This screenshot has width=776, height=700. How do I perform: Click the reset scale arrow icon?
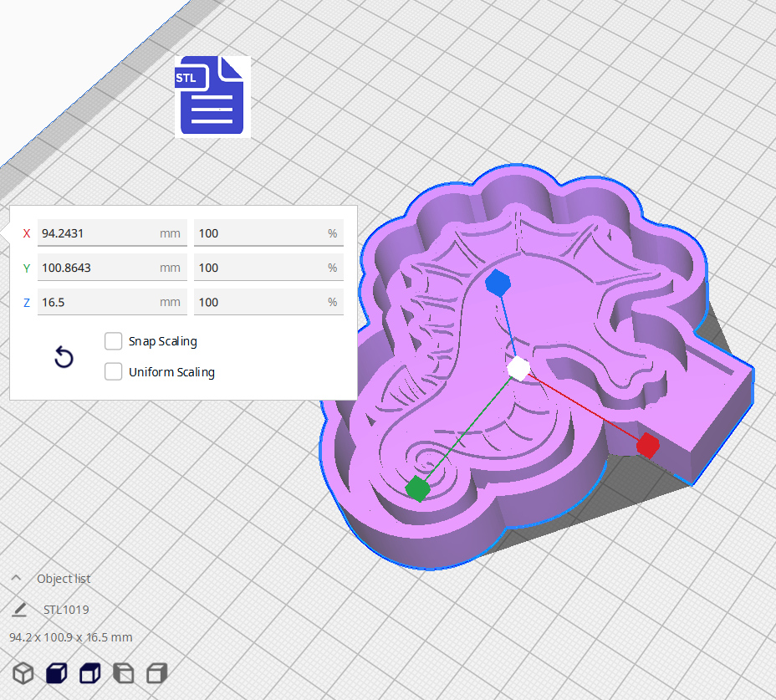pos(64,357)
